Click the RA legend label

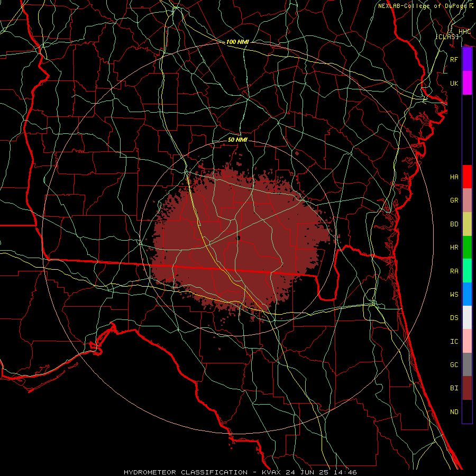click(454, 271)
